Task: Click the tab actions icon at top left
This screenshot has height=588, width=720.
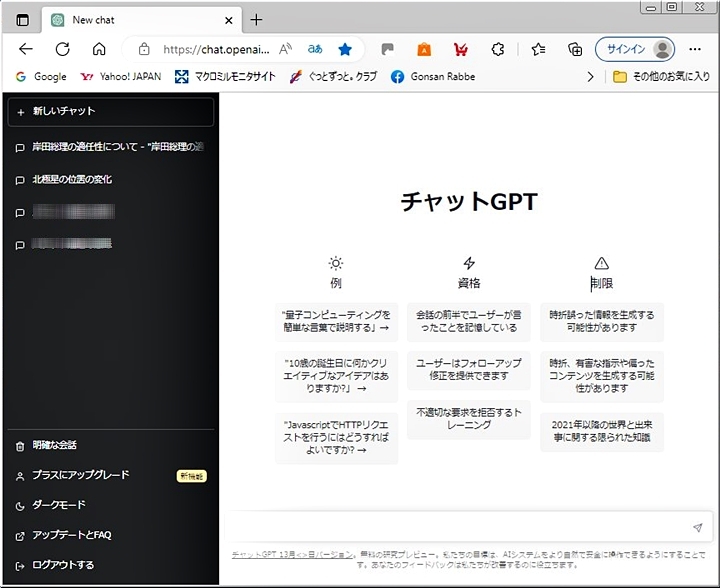Action: tap(23, 20)
